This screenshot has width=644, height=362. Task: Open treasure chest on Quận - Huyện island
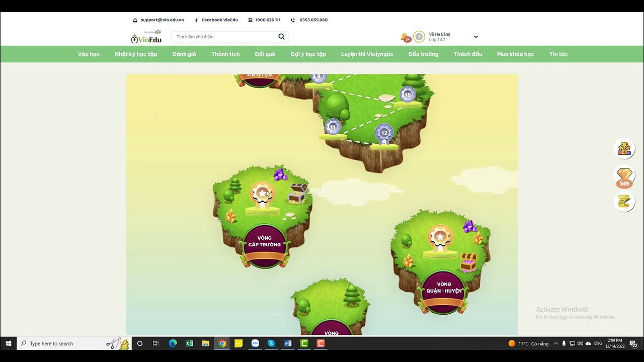[x=468, y=262]
